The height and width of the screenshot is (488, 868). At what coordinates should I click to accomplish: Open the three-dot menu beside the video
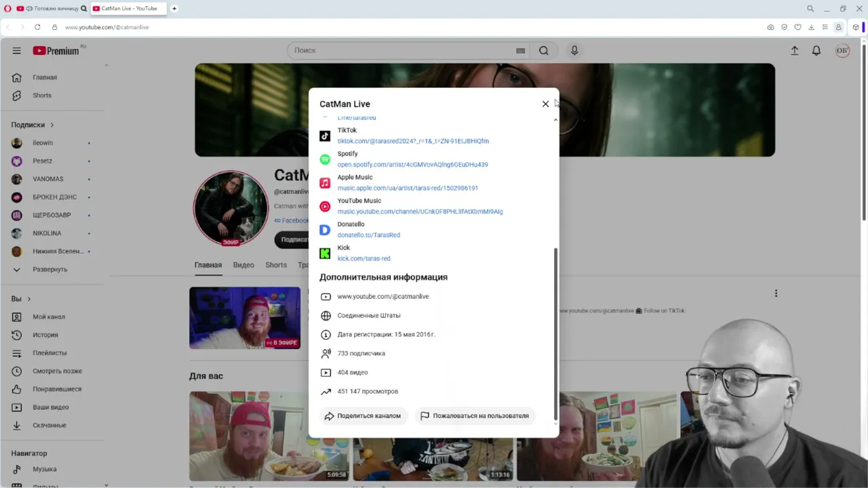click(776, 293)
